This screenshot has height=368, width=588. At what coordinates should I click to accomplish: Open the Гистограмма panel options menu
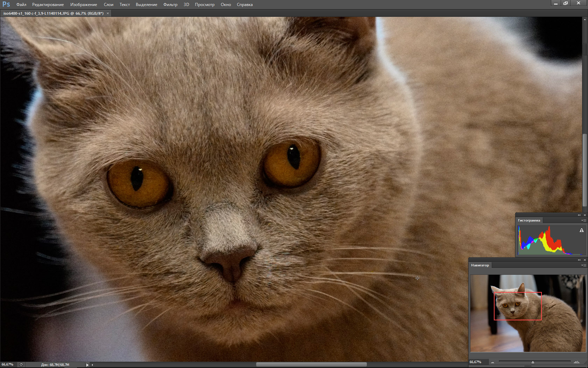[x=583, y=220]
